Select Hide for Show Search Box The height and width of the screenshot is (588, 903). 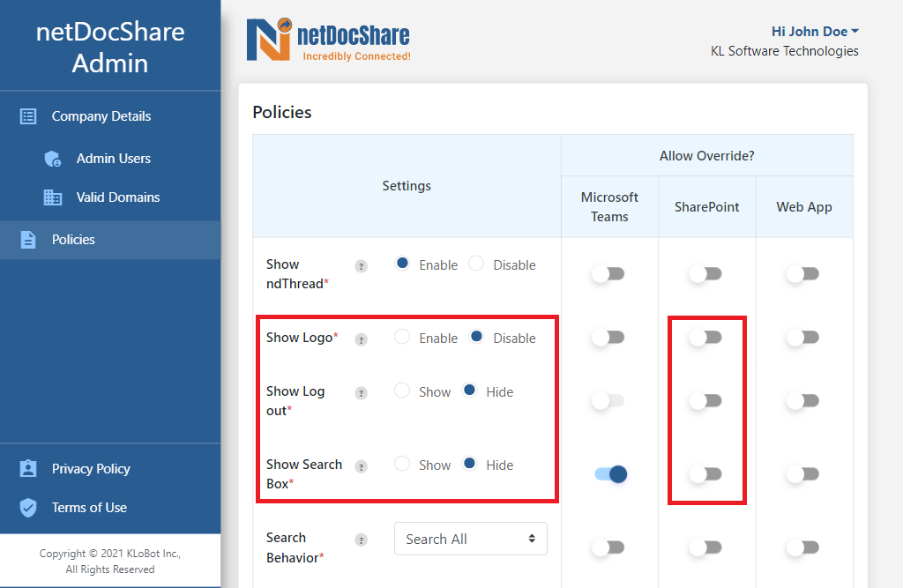click(x=469, y=463)
